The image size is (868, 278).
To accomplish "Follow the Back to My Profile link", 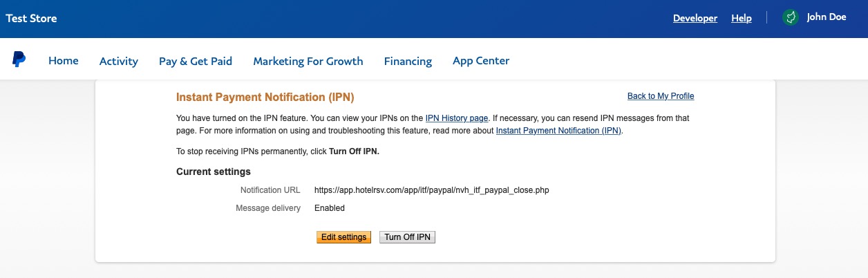I will (661, 96).
